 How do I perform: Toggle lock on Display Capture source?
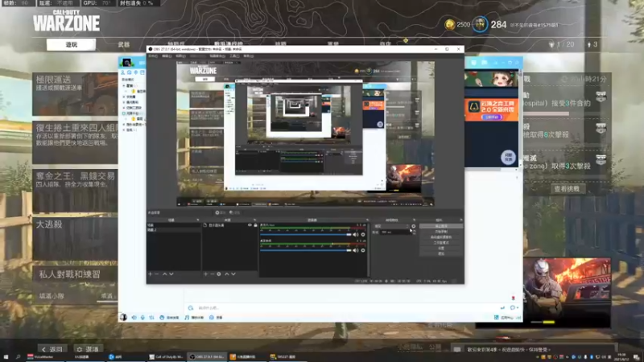255,225
